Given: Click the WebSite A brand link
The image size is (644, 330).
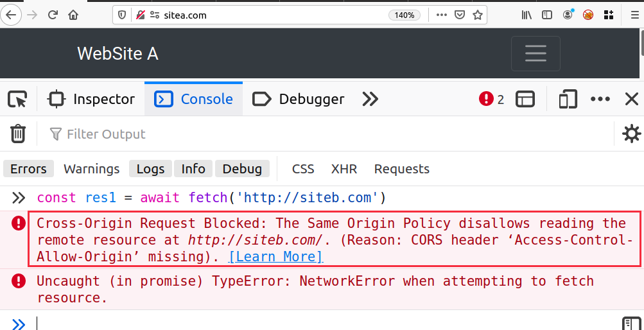Looking at the screenshot, I should pos(118,54).
